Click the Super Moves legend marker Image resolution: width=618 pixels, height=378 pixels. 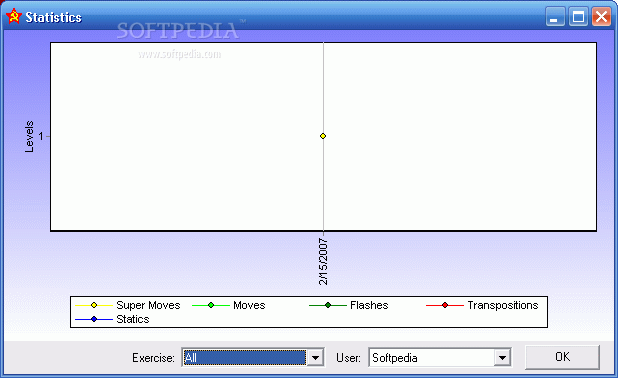[94, 305]
